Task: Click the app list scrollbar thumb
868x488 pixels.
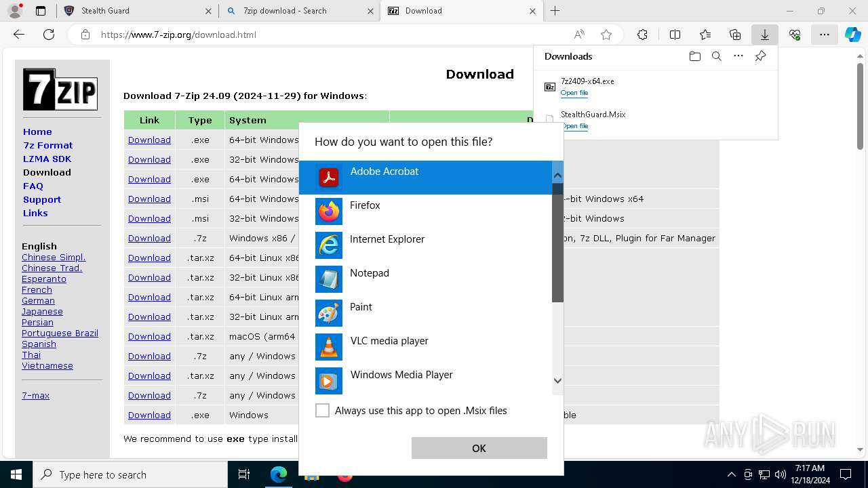Action: (557, 242)
